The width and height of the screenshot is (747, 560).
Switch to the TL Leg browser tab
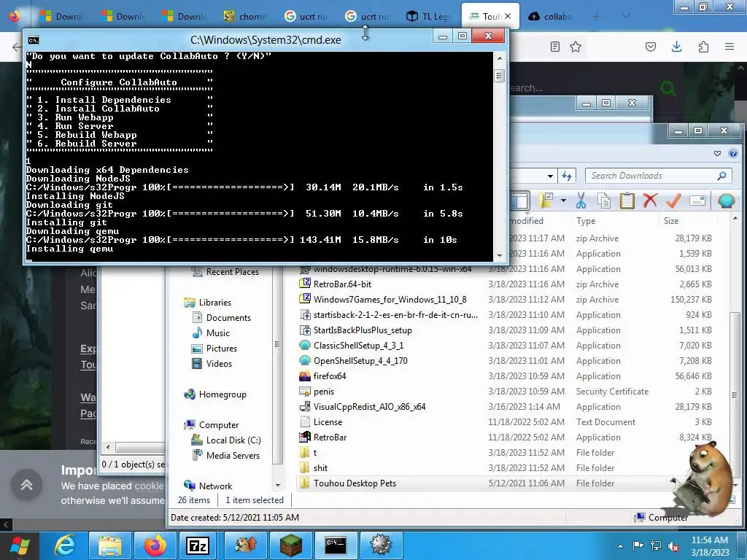click(428, 16)
